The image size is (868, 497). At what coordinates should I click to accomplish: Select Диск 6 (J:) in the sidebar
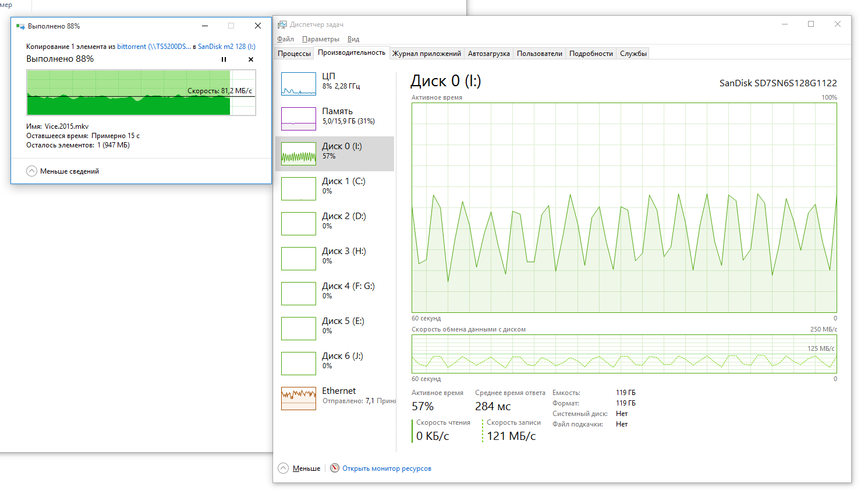tap(335, 364)
